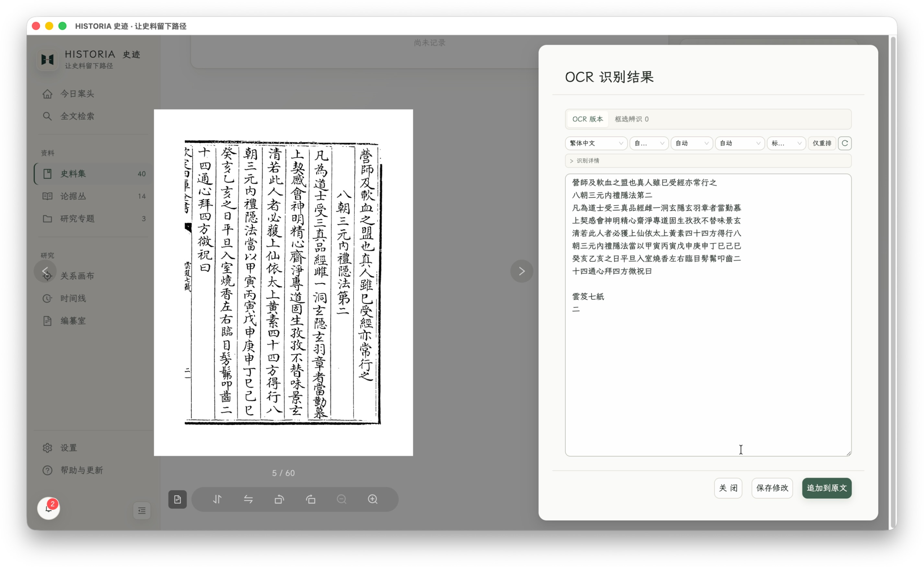This screenshot has height=567, width=924.
Task: Switch to the 框选辨识 tab
Action: (631, 119)
